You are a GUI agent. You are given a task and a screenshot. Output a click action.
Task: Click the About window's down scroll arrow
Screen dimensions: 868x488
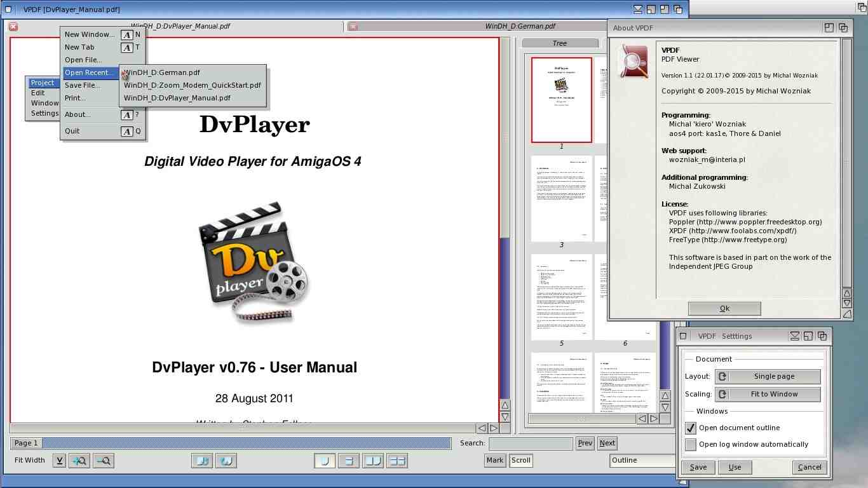coord(847,304)
